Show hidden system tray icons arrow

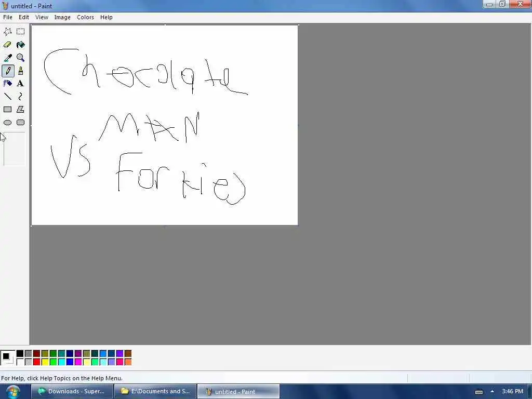click(x=492, y=391)
